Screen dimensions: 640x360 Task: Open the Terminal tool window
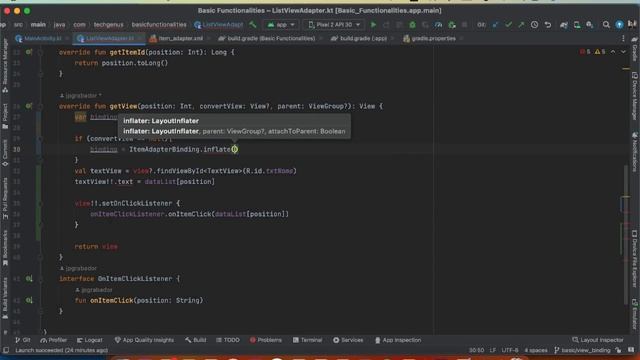307,340
